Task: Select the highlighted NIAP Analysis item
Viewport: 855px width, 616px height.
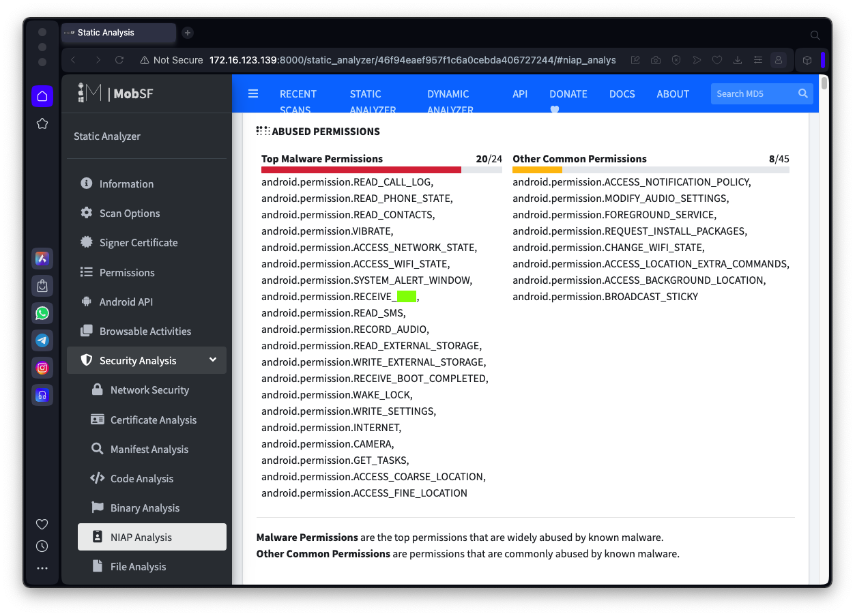Action: [x=152, y=537]
